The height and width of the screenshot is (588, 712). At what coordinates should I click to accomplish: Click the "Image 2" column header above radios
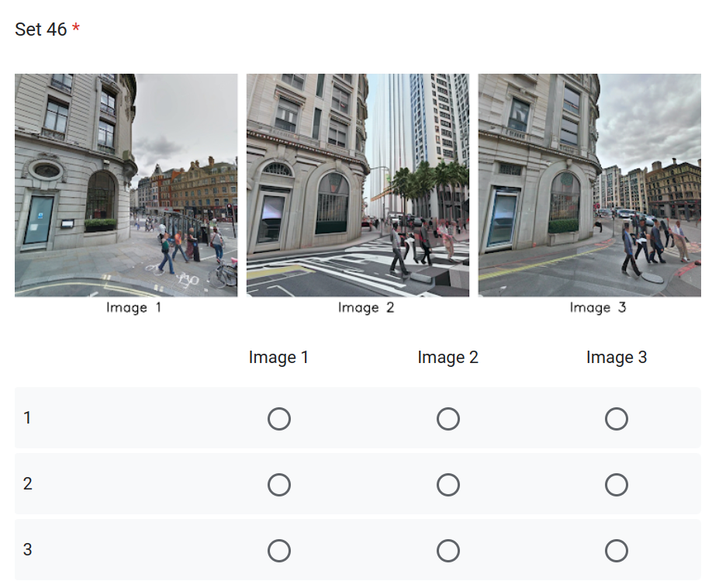coord(448,358)
